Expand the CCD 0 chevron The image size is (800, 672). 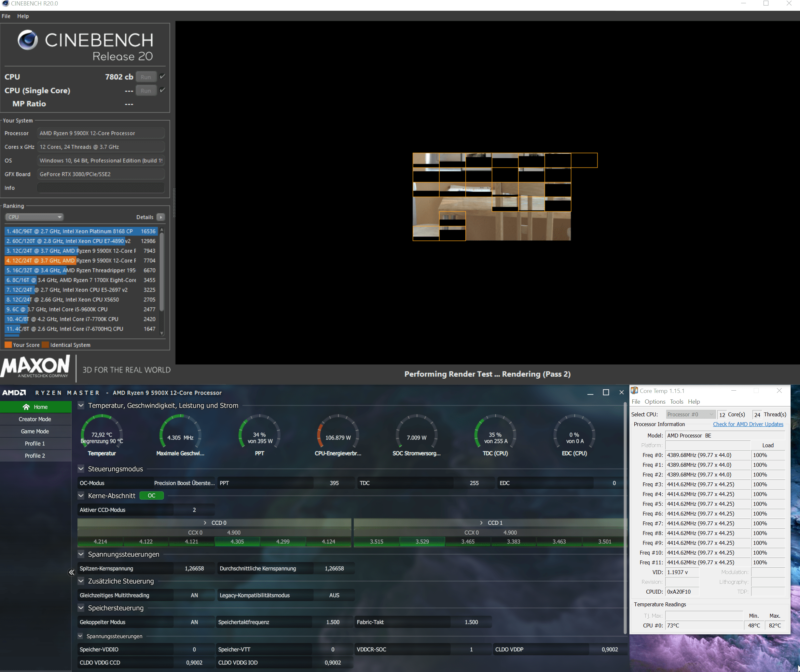[205, 523]
